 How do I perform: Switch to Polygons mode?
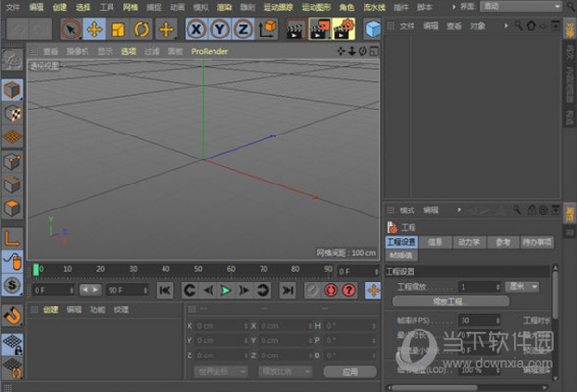(13, 208)
